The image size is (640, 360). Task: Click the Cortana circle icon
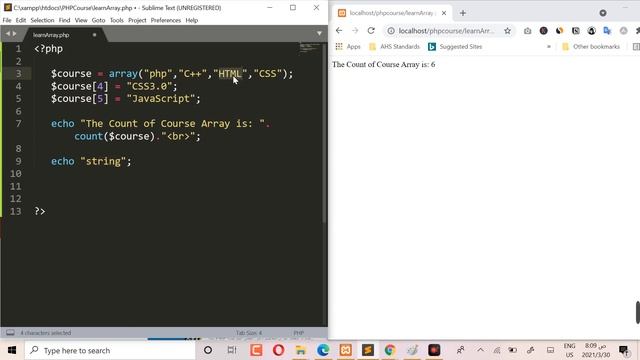tap(208, 350)
